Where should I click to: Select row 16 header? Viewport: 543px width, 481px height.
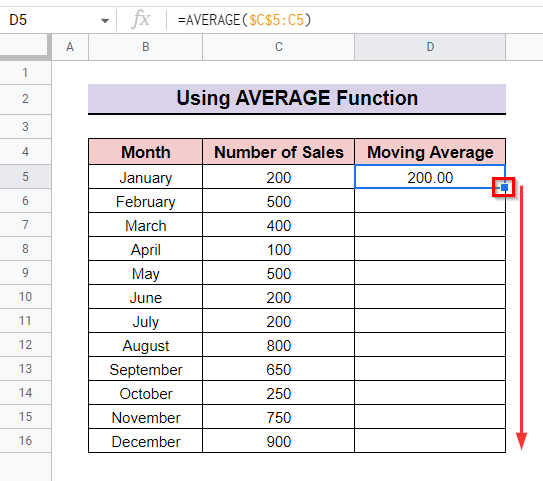(25, 441)
